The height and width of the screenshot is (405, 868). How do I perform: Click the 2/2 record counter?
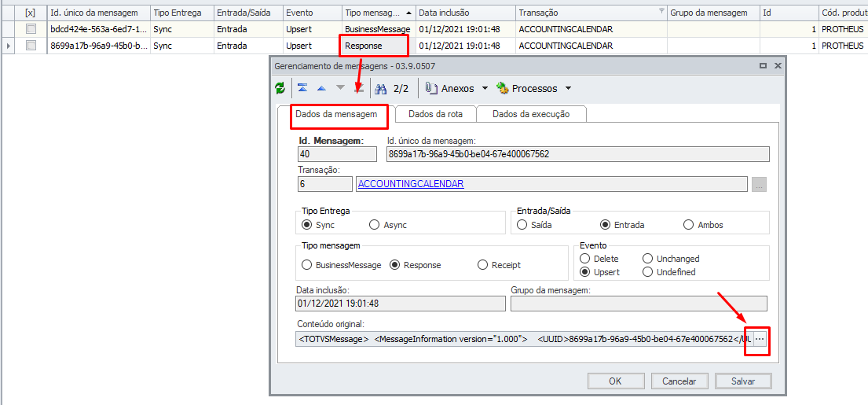(x=401, y=88)
